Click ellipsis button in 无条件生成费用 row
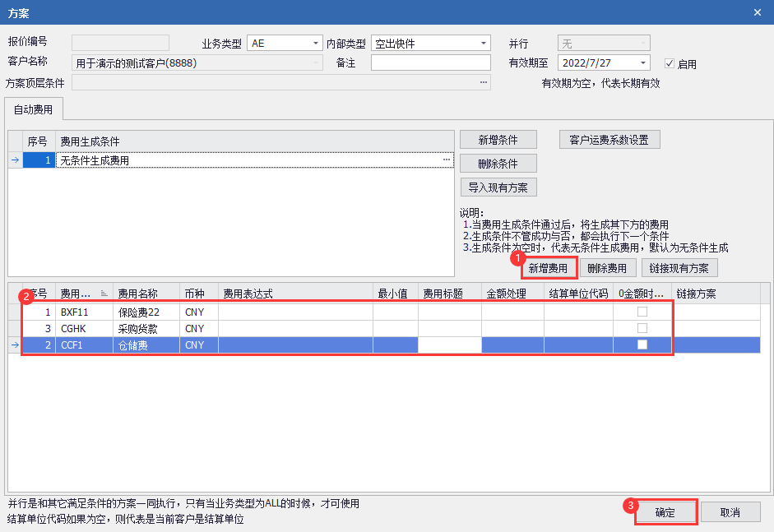 (x=447, y=160)
